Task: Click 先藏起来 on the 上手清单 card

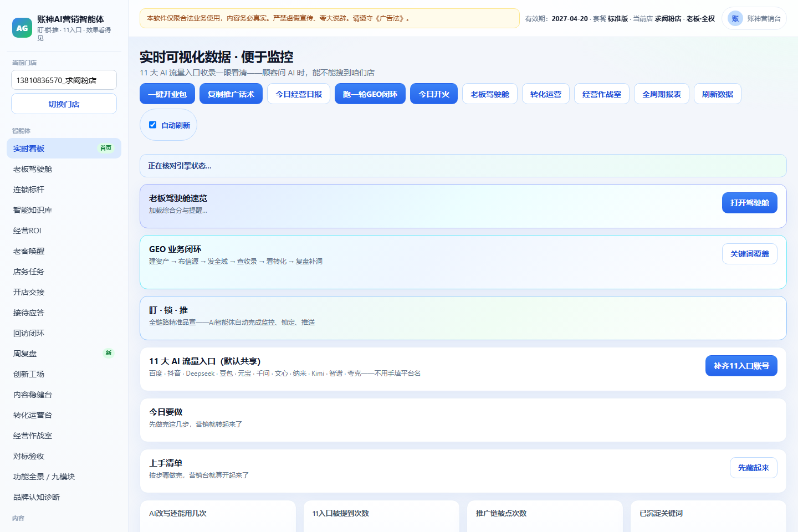Action: 754,468
